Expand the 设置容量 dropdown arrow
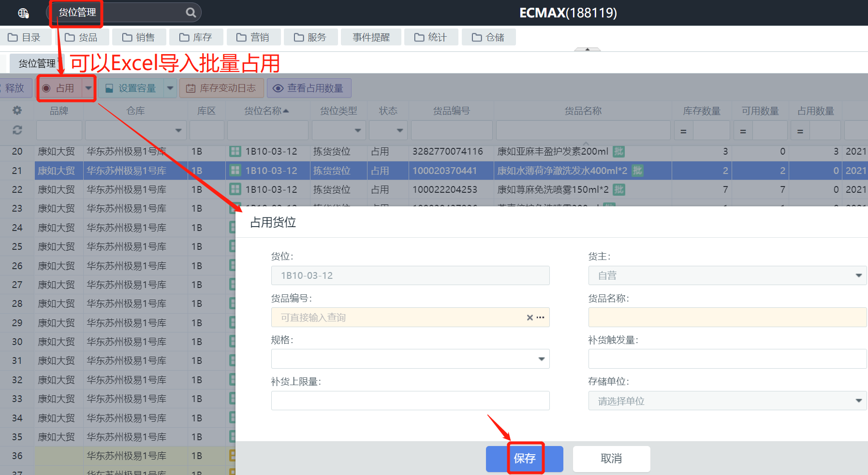868x475 pixels. (170, 88)
